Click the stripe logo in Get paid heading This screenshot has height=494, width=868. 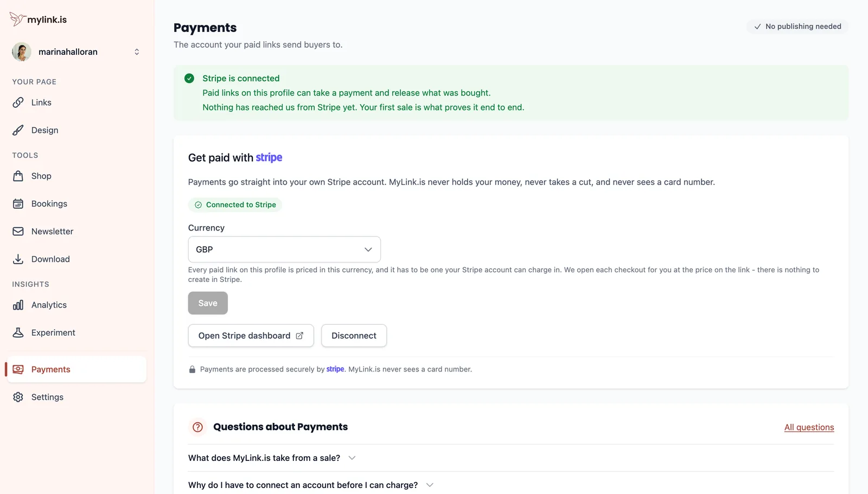pyautogui.click(x=269, y=158)
